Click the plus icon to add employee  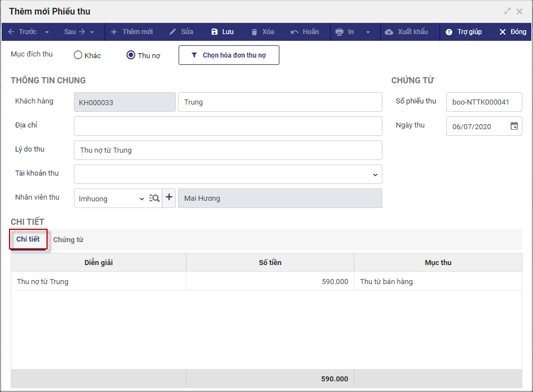pos(169,198)
